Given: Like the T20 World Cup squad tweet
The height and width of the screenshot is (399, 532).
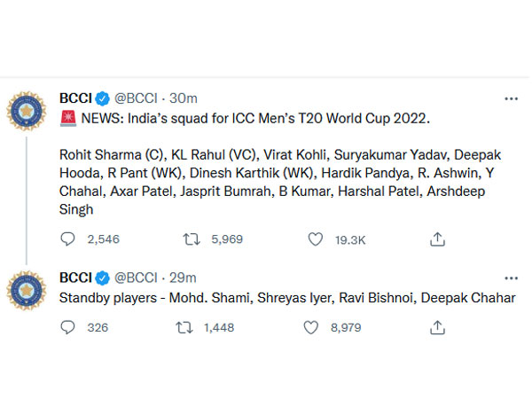Looking at the screenshot, I should click(315, 239).
